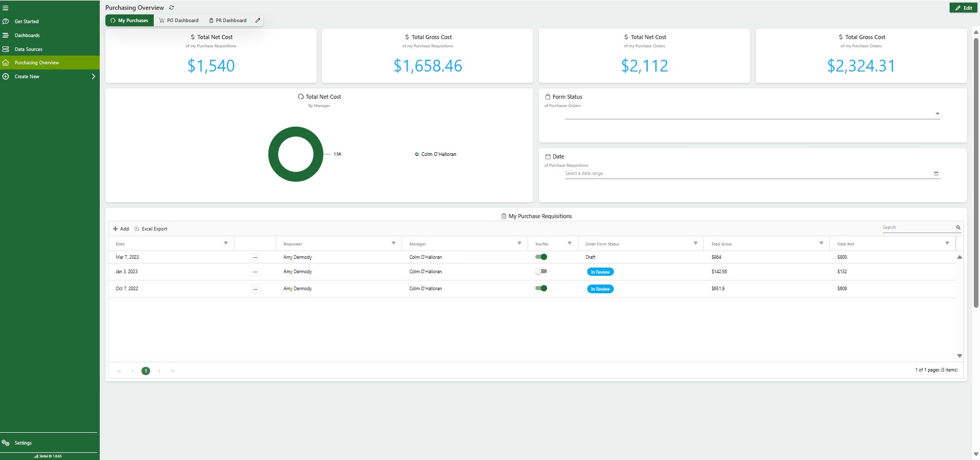Disable Yes/No switch for Oct 7, 2022 row
The height and width of the screenshot is (460, 980).
[x=541, y=288]
